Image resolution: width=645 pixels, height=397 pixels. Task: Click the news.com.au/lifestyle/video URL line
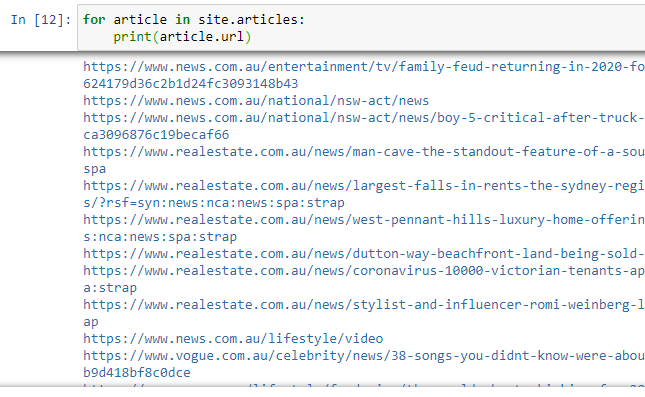[233, 339]
